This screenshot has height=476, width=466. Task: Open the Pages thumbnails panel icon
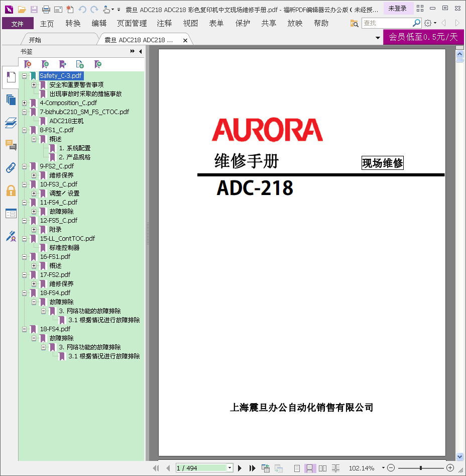(x=11, y=100)
